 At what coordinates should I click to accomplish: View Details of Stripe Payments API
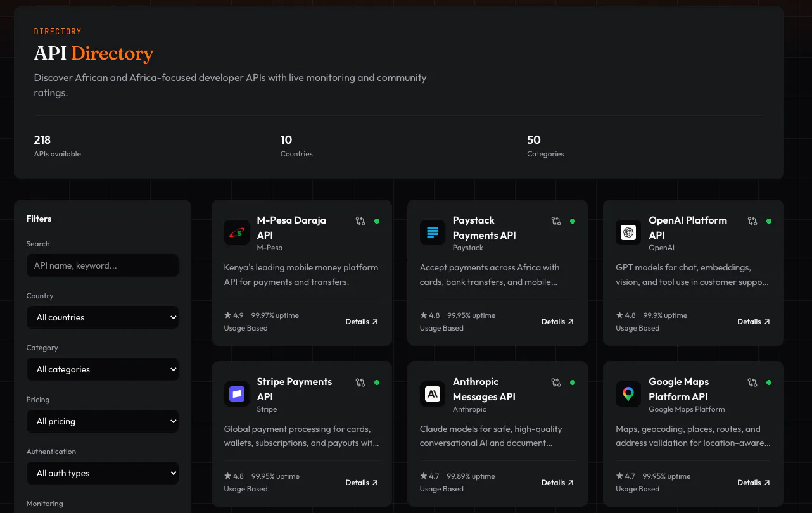(x=362, y=483)
